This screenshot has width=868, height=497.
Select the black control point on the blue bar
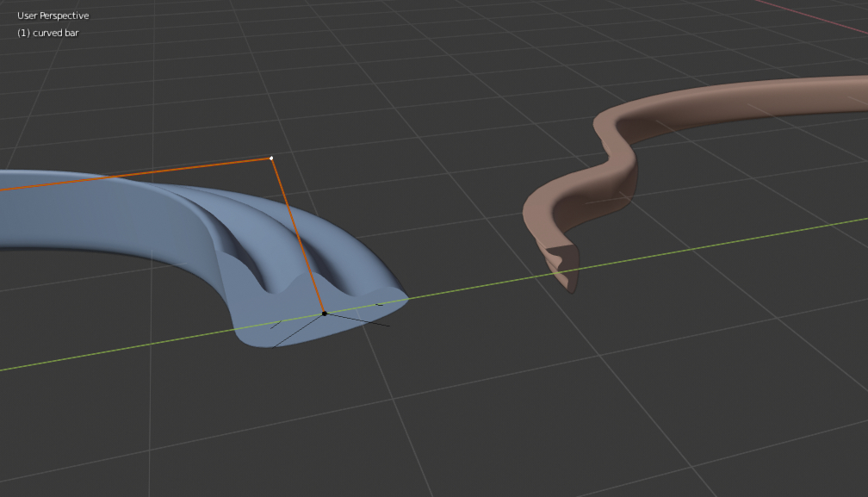coord(325,314)
